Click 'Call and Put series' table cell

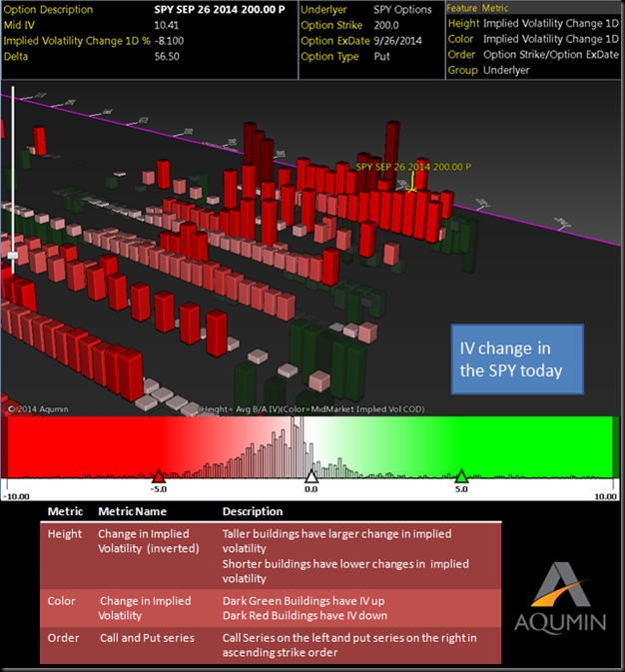[x=147, y=638]
